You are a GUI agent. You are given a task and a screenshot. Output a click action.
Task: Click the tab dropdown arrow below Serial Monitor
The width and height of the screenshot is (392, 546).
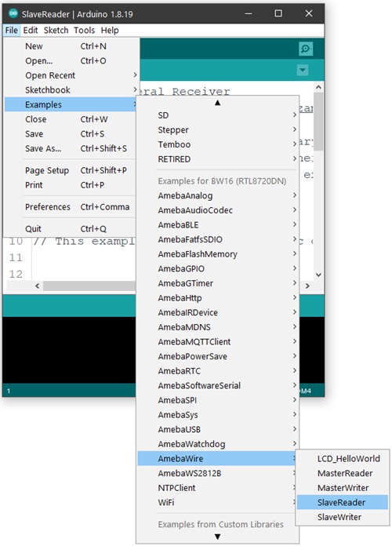[x=303, y=70]
